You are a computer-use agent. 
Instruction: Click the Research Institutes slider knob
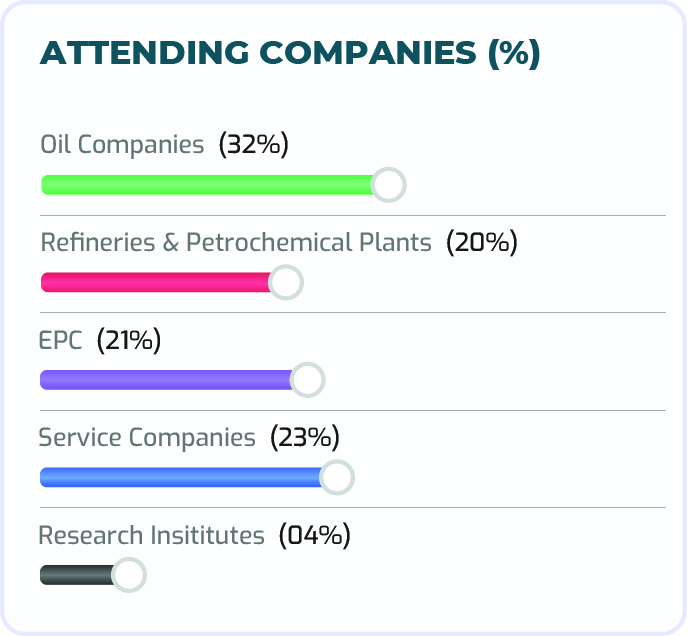pyautogui.click(x=128, y=575)
